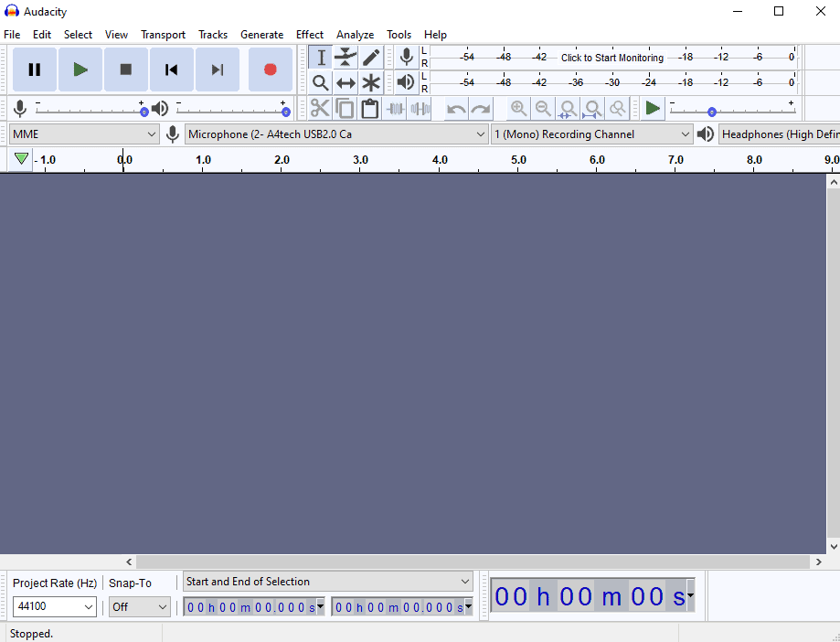The image size is (840, 642).
Task: Click Fit project to width icon
Action: (x=592, y=109)
